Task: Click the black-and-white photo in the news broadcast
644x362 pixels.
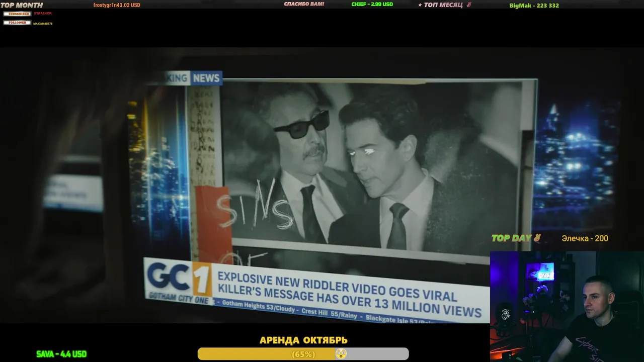Action: click(372, 168)
